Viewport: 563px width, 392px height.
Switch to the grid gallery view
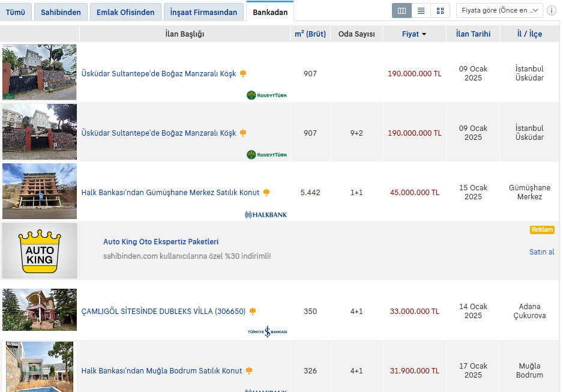[x=440, y=11]
